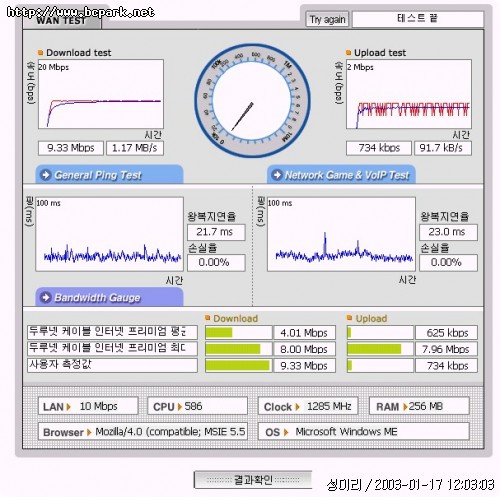This screenshot has height=497, width=500.
Task: Click the 21.7 ms round-trip delay field
Action: (216, 232)
